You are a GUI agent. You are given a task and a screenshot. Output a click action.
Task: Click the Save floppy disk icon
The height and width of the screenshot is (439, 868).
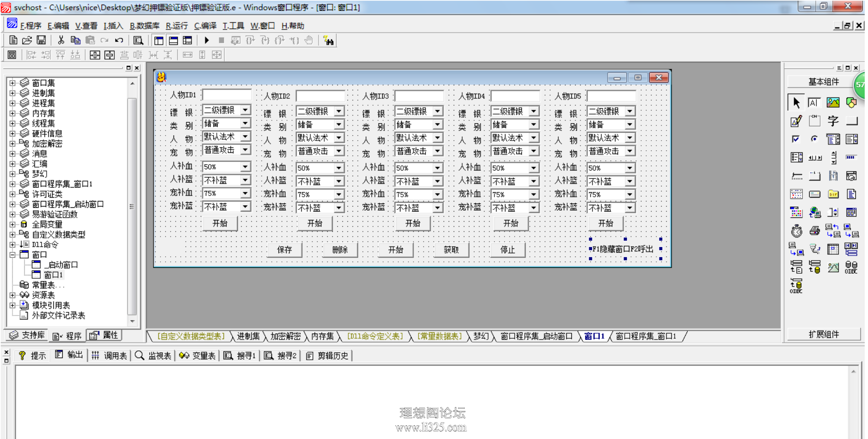click(x=41, y=40)
